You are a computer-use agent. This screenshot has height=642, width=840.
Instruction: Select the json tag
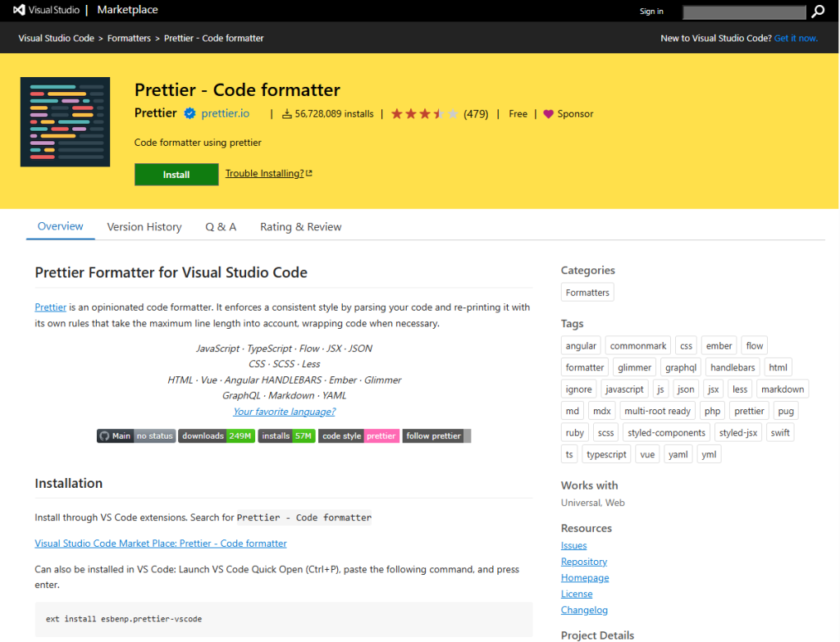point(686,389)
